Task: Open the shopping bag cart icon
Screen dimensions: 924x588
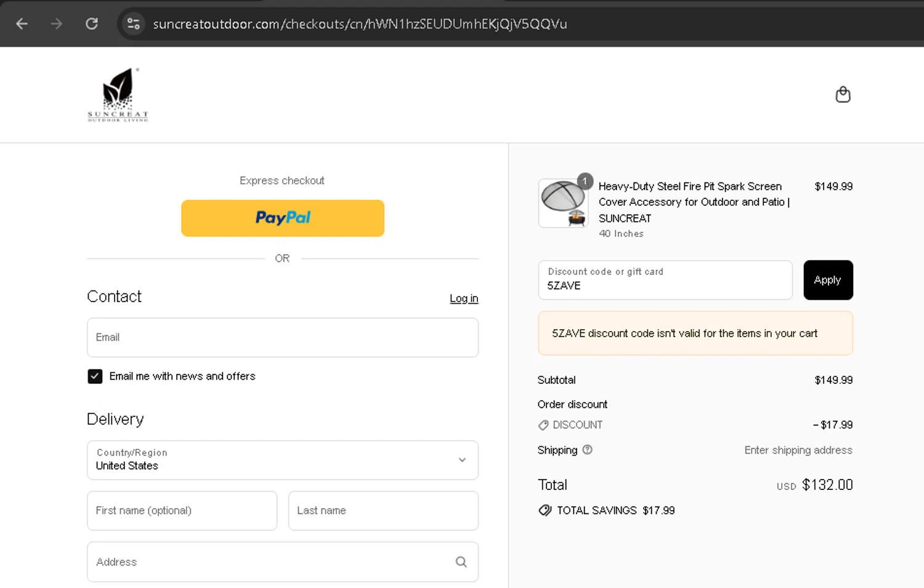Action: click(x=843, y=94)
